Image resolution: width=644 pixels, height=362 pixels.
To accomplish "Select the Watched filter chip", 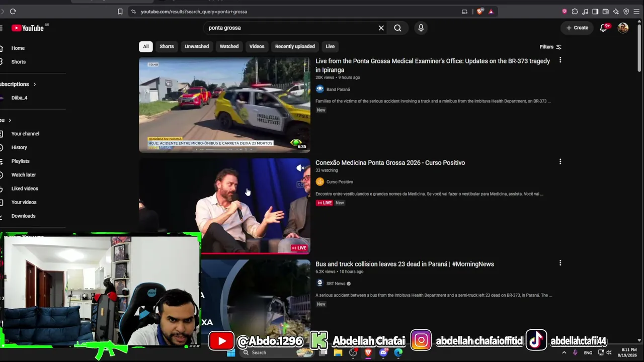I will click(x=229, y=47).
